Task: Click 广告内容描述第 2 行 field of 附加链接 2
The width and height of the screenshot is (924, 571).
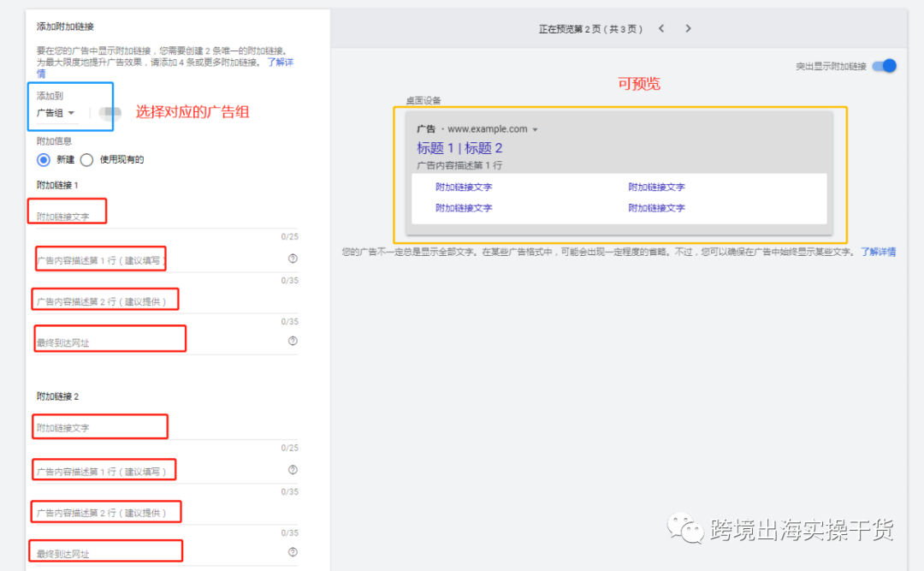Action: pyautogui.click(x=167, y=512)
